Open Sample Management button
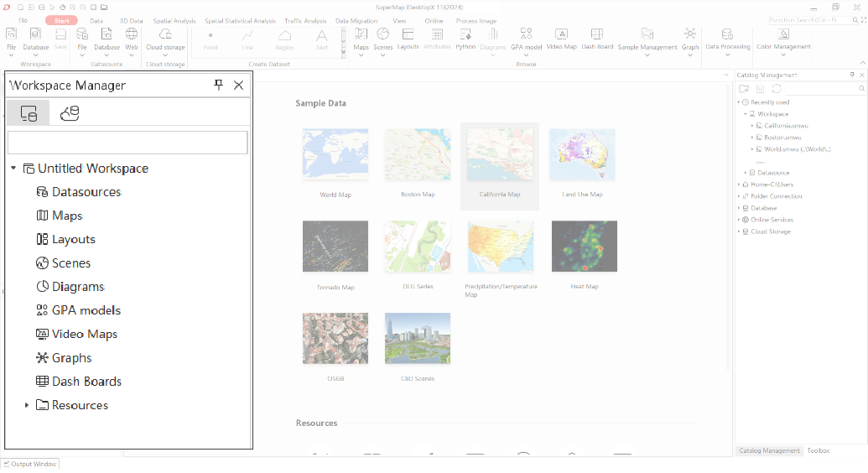Viewport: 868px width, 473px height. [647, 42]
